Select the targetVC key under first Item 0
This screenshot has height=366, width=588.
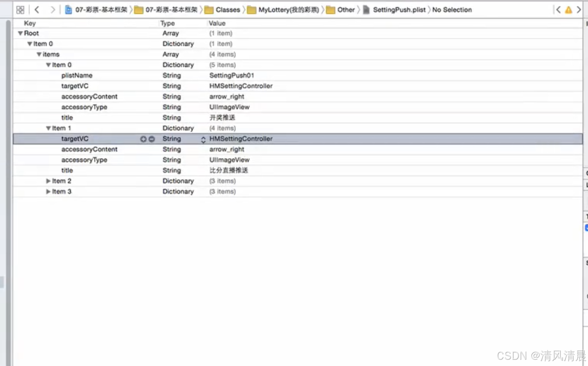(x=75, y=86)
